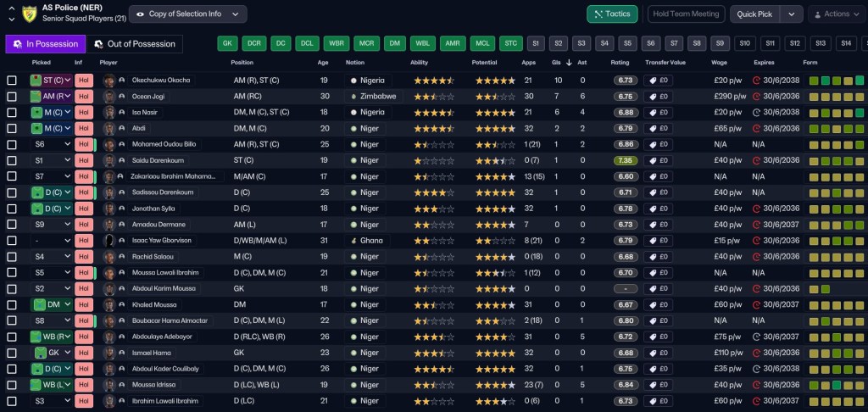Click the Hold Team Meeting button
The height and width of the screenshot is (412, 868).
click(x=686, y=14)
